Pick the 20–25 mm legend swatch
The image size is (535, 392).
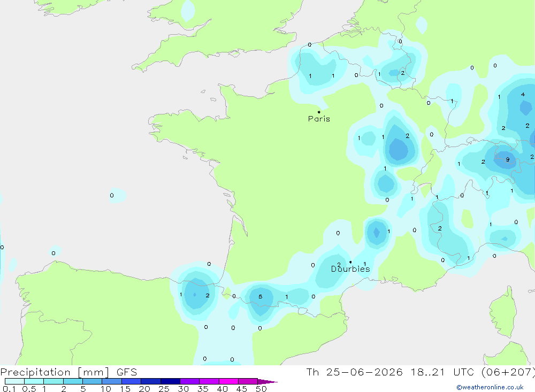click(151, 381)
